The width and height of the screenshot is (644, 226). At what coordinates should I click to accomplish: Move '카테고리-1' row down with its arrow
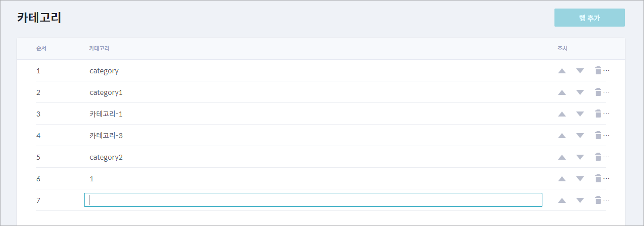point(580,114)
